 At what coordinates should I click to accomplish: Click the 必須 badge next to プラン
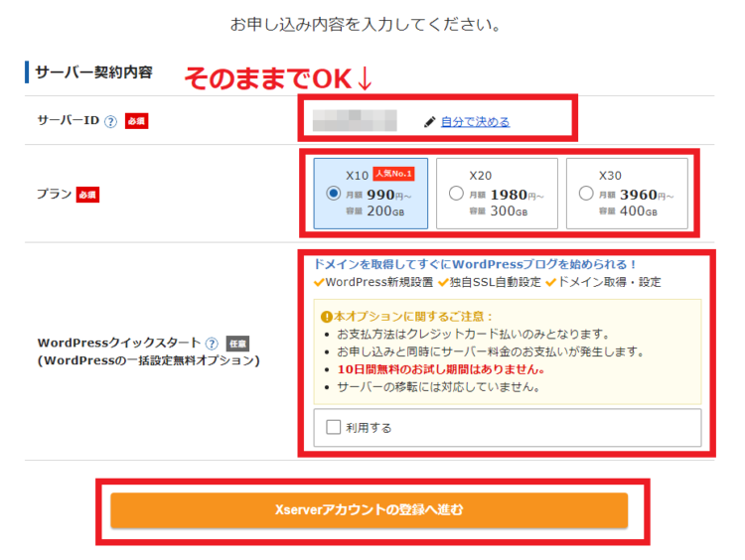(87, 195)
